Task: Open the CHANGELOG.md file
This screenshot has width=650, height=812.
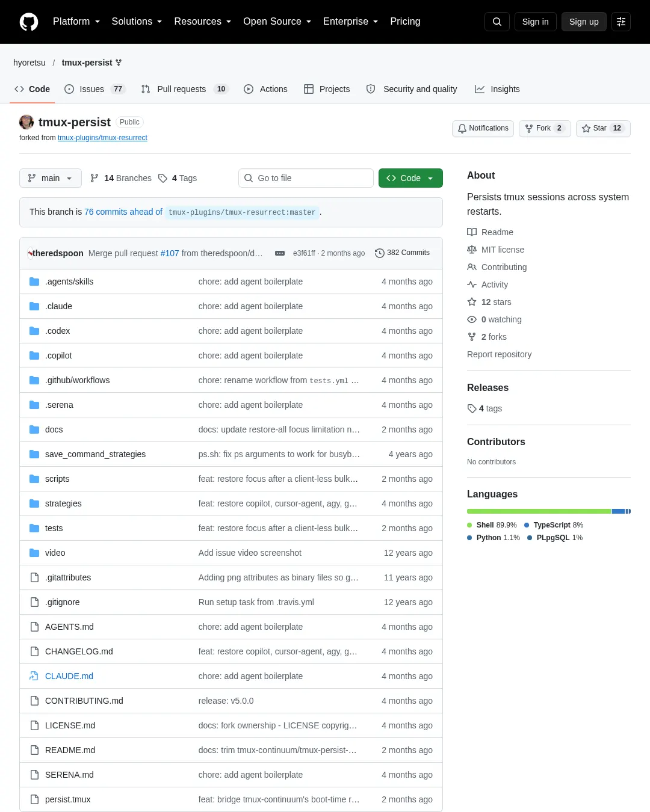Action: (79, 651)
